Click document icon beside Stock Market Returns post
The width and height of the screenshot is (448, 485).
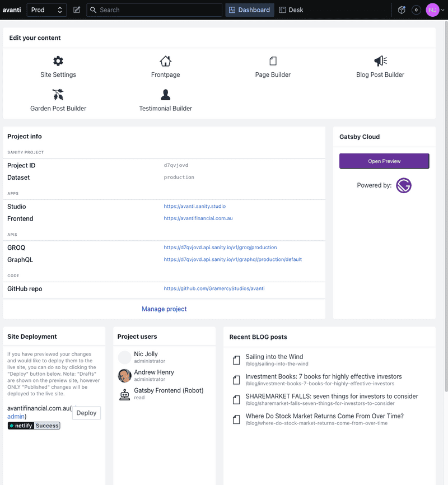pyautogui.click(x=236, y=419)
